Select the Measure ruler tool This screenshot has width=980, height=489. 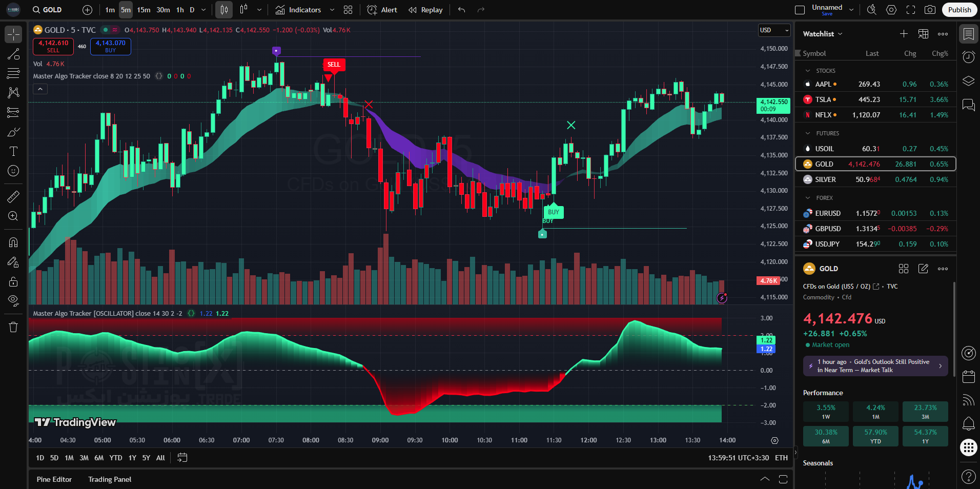[x=13, y=196]
